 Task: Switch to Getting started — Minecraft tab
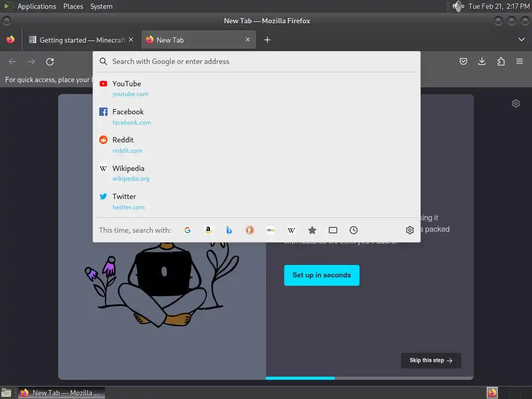82,39
